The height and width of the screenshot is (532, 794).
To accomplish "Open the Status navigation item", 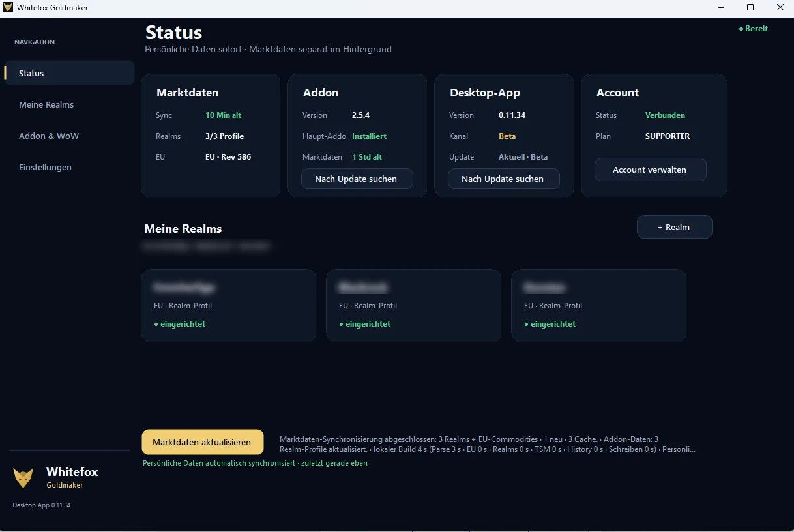I will [x=69, y=73].
